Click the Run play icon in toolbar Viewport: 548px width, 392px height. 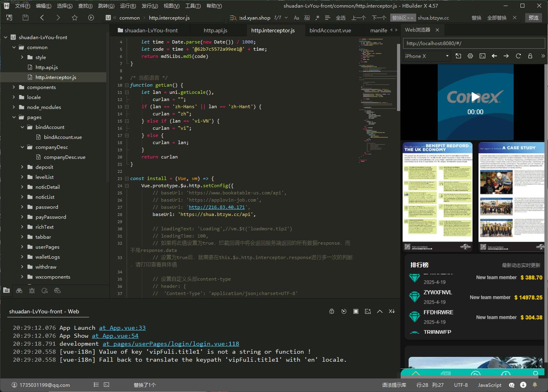coord(91,18)
